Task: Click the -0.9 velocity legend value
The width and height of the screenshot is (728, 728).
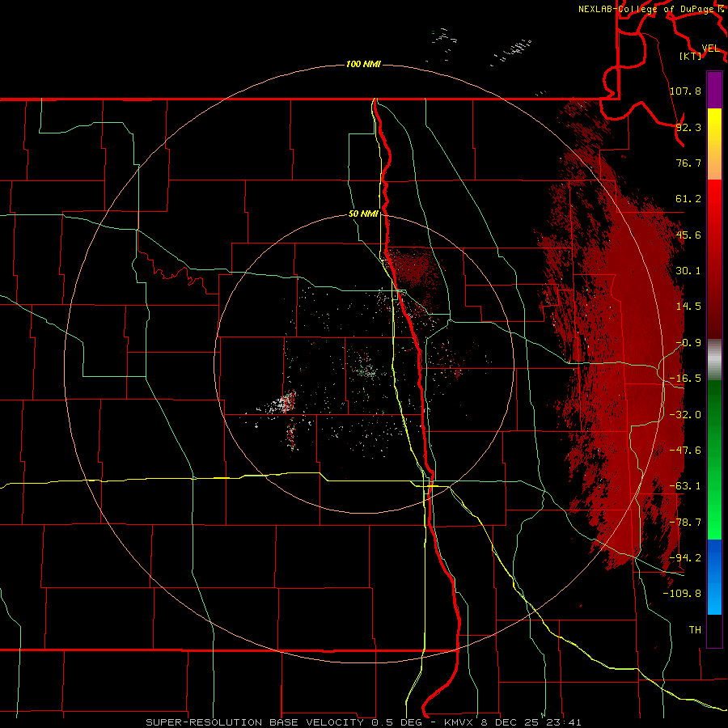Action: click(x=688, y=343)
